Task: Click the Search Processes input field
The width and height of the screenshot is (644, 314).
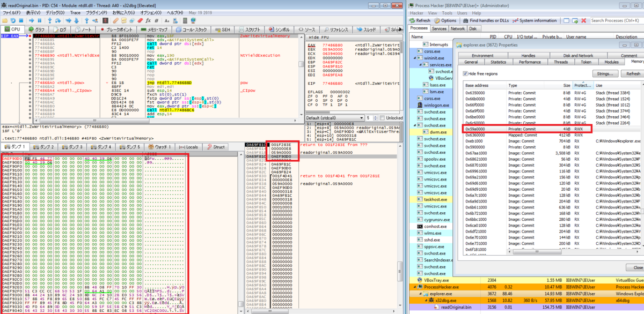Action: point(617,20)
